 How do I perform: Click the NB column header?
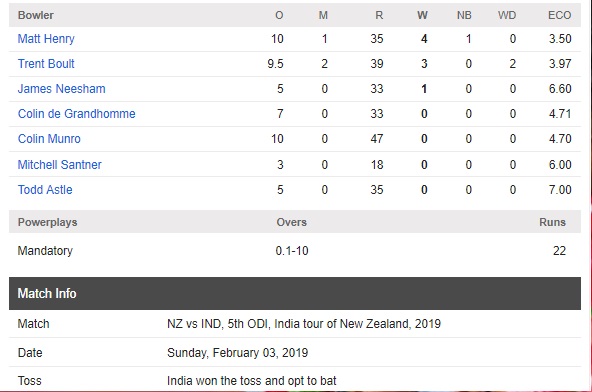pos(464,15)
